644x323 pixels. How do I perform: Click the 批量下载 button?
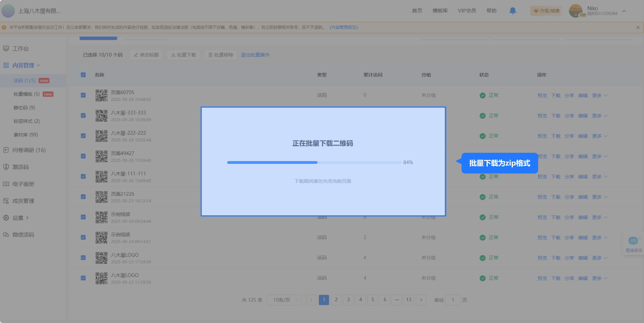tap(184, 55)
